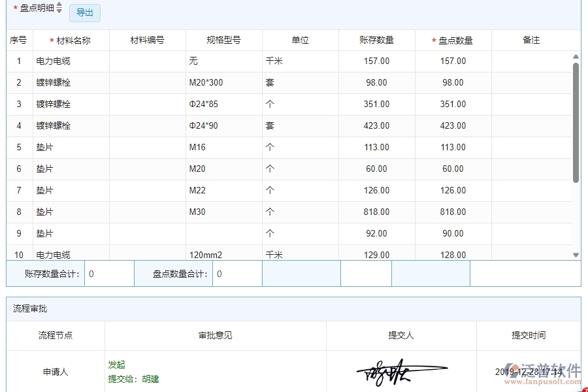Click the 导出 export button
Screen dimensions: 588x392
84,12
